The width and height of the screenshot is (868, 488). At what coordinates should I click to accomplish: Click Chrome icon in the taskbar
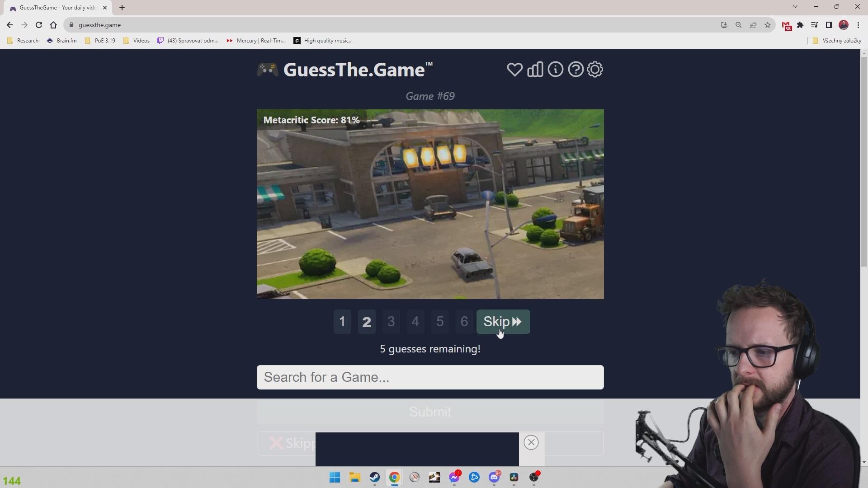pos(395,477)
